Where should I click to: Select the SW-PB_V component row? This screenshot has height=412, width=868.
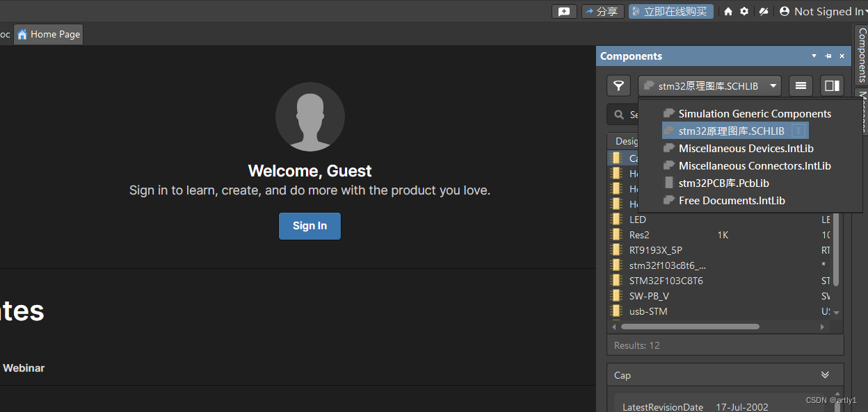pos(719,296)
